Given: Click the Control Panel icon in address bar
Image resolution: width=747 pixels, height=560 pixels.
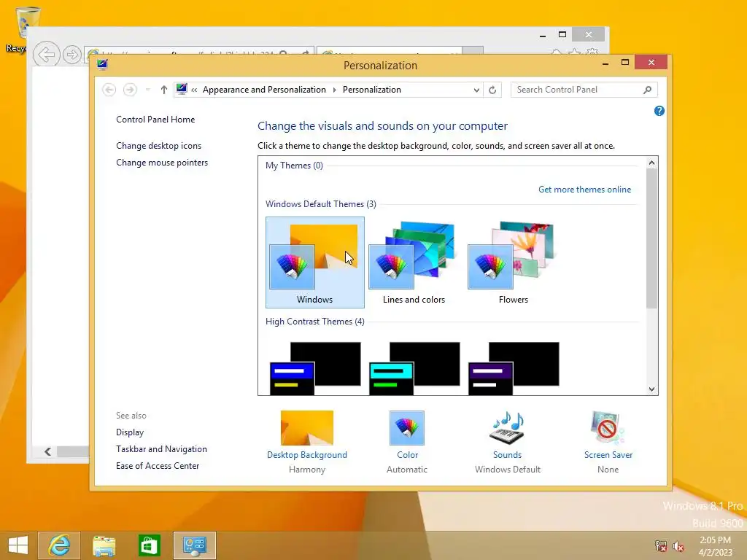Looking at the screenshot, I should coord(182,89).
